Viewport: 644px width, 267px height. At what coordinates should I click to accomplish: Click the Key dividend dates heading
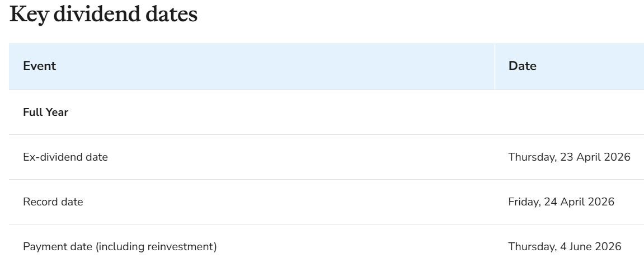pyautogui.click(x=104, y=14)
